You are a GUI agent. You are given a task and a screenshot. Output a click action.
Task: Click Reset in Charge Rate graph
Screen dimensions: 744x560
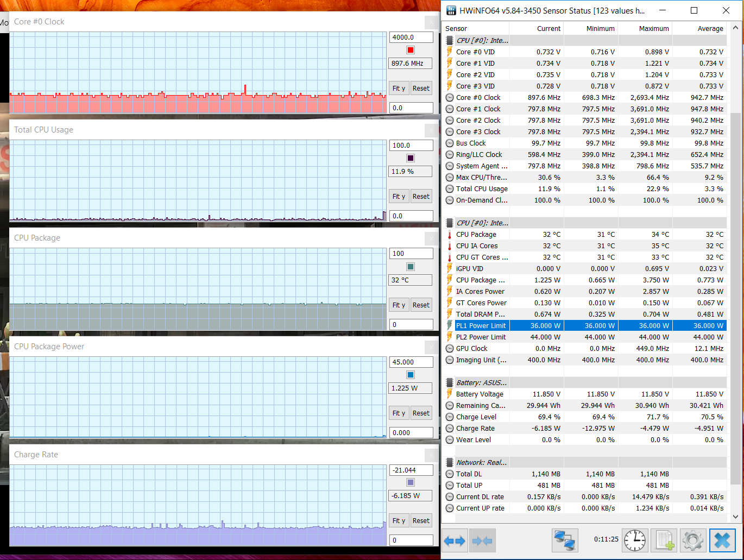pyautogui.click(x=421, y=521)
